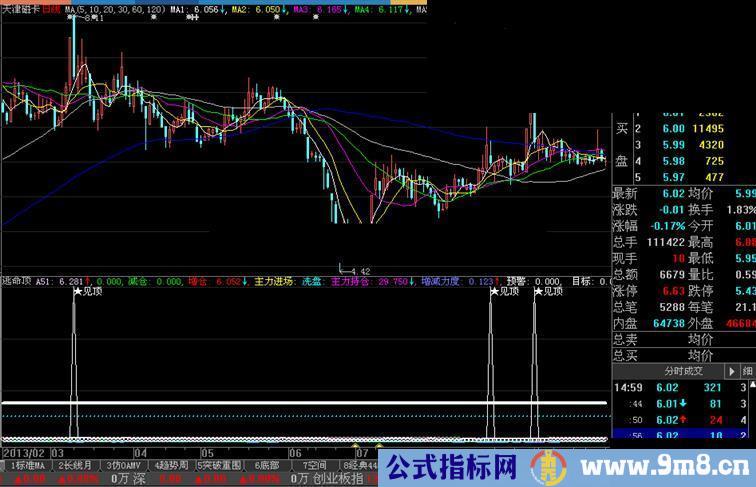
Task: Click the MA(5,10,20,30,60,120) parameters label
Action: [111, 8]
